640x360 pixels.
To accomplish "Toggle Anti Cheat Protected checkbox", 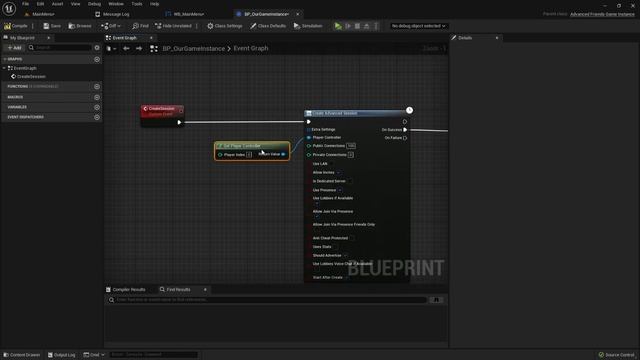I will click(x=352, y=238).
